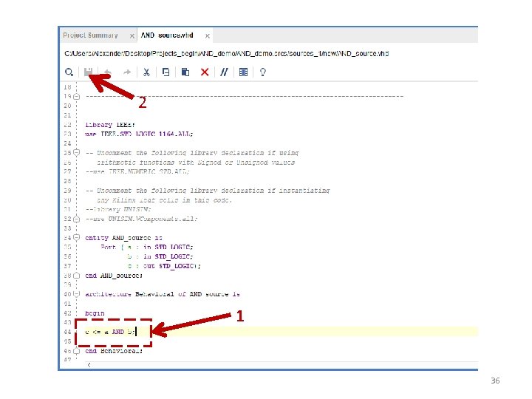
Task: Delete with the red X icon
Action: coord(205,72)
